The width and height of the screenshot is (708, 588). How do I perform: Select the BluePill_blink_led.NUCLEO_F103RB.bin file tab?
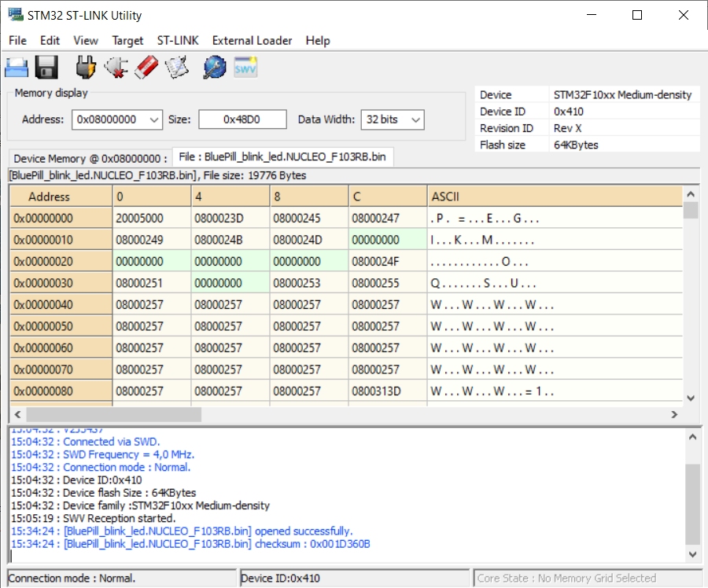pyautogui.click(x=282, y=156)
